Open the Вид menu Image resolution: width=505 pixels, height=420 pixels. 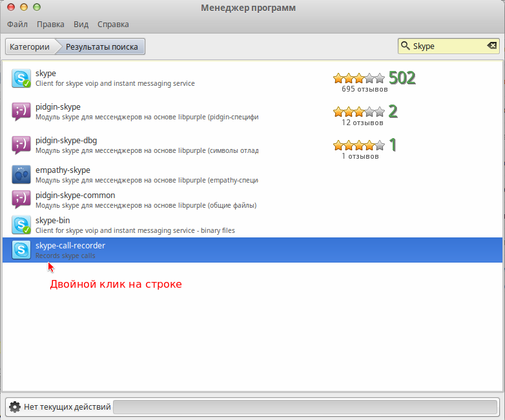pyautogui.click(x=81, y=25)
